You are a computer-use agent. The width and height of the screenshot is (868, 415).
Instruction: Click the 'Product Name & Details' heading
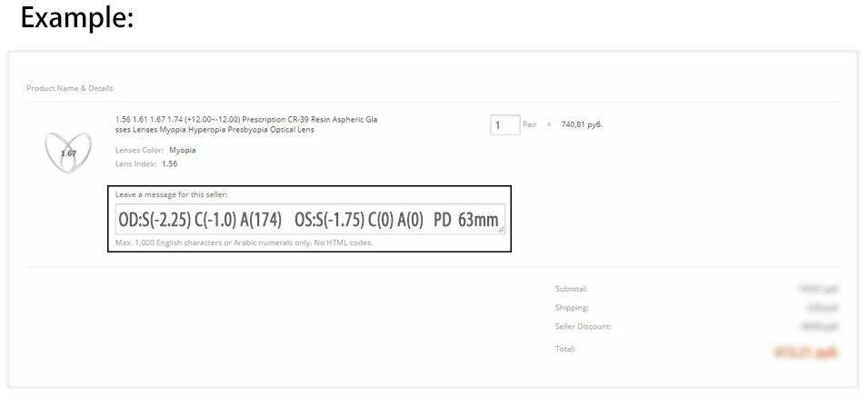click(70, 88)
